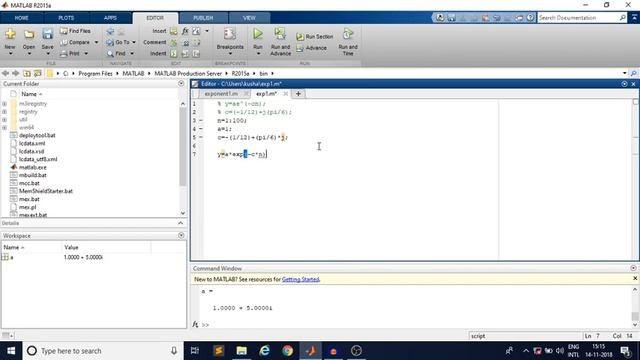Image resolution: width=640 pixels, height=360 pixels.
Task: Switch to the PLOTS tab
Action: coord(66,18)
